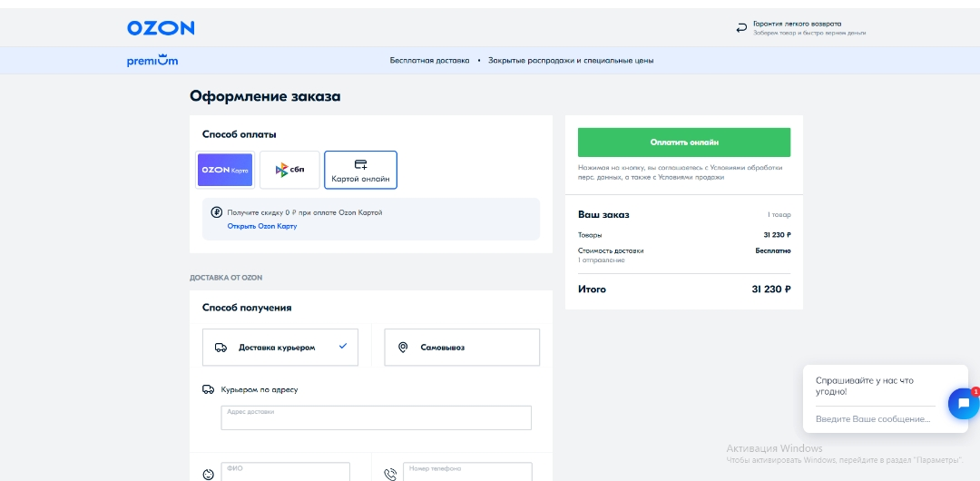Click the Ваш заказ heading
The height and width of the screenshot is (481, 980).
coord(603,214)
